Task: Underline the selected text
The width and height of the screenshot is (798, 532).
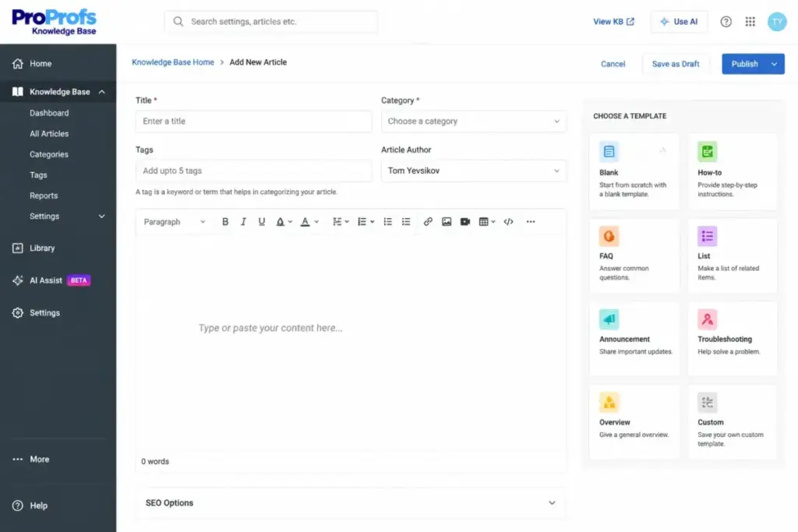Action: pos(262,222)
